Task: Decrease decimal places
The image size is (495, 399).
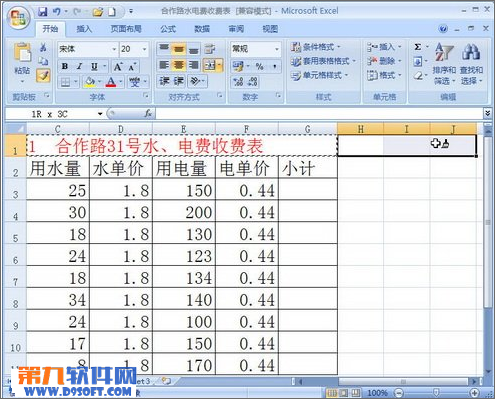Action: (x=253, y=82)
